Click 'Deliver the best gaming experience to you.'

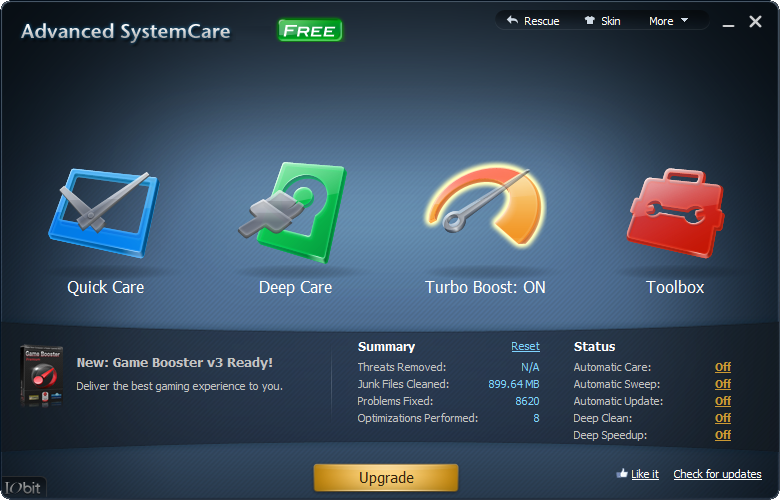[x=180, y=386]
